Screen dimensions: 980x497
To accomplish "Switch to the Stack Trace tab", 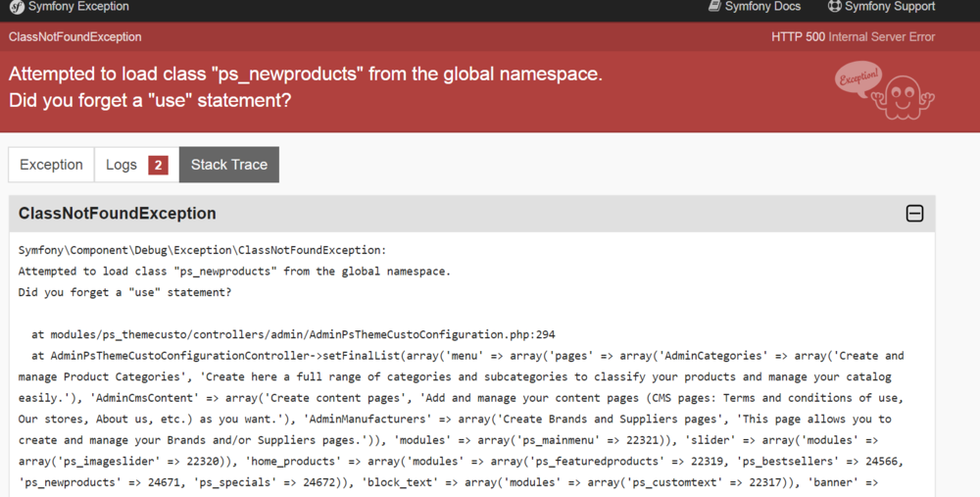I will click(228, 165).
